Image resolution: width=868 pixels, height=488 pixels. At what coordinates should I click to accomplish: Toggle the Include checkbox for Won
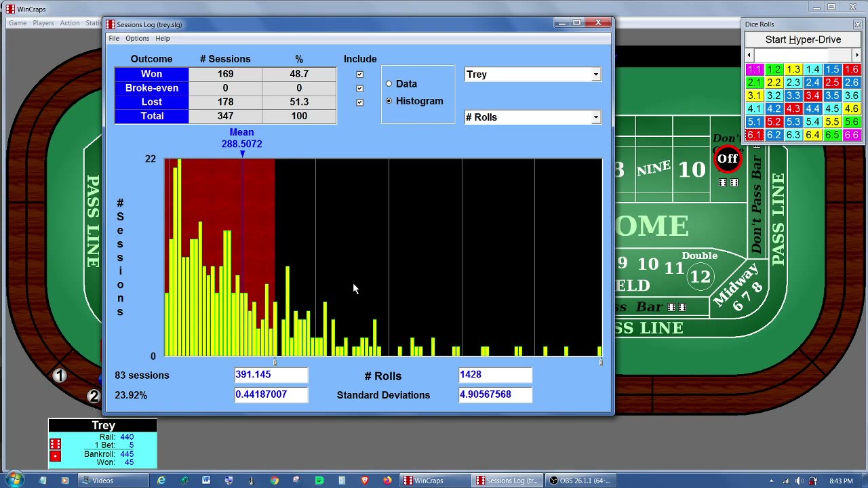pos(359,74)
